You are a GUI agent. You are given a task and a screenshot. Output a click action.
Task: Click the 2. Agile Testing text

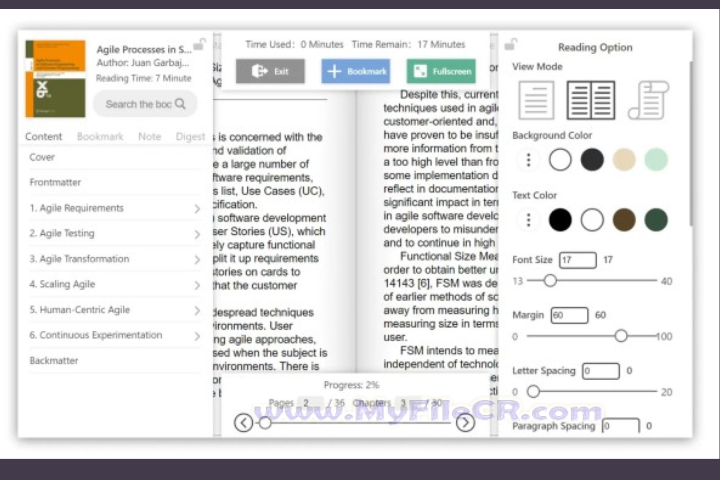click(x=62, y=233)
